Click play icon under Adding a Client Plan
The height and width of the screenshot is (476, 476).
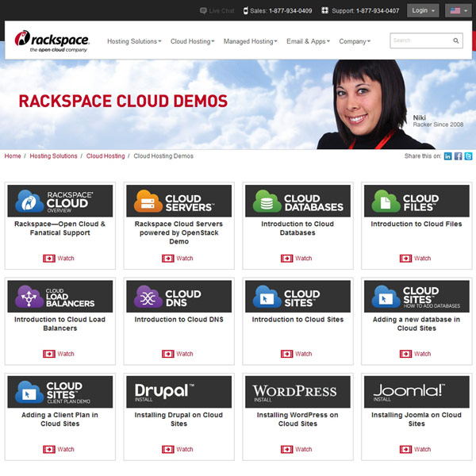(x=49, y=449)
